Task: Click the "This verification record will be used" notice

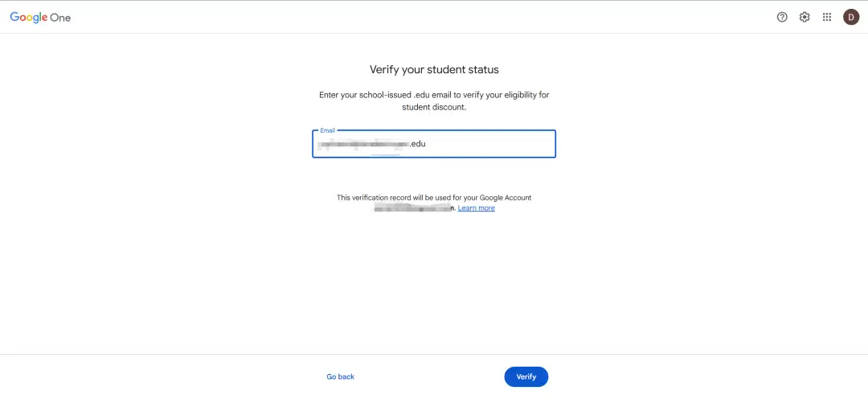Action: (x=434, y=198)
